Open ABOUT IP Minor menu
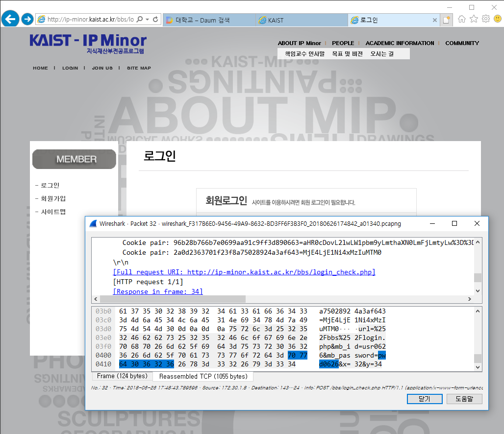Viewport: 504px width, 434px height. point(299,43)
